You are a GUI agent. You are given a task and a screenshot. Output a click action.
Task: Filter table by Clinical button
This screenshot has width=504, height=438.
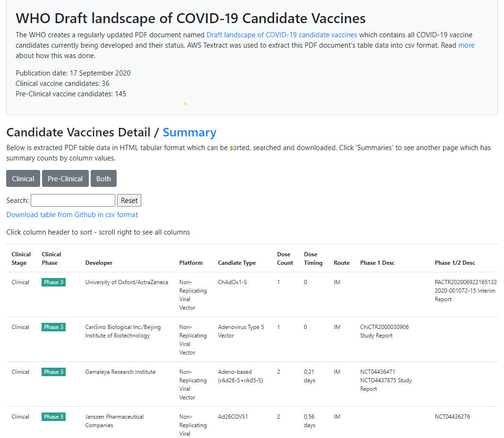(23, 178)
